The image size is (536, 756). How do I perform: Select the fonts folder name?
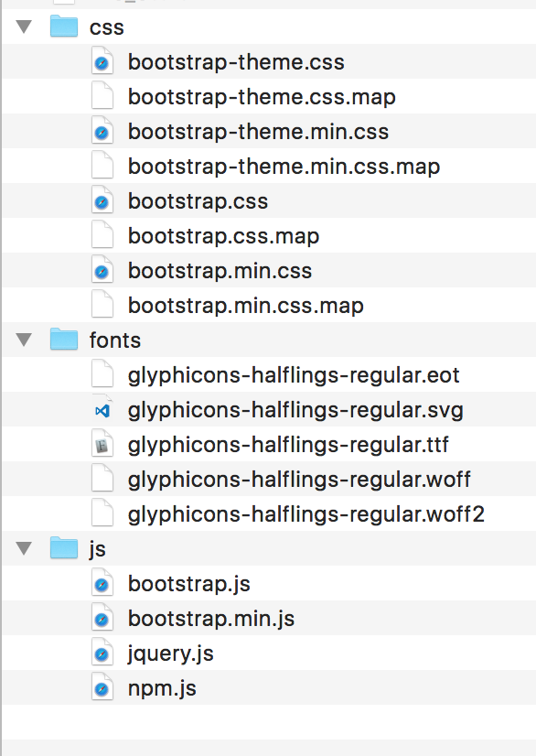[115, 340]
